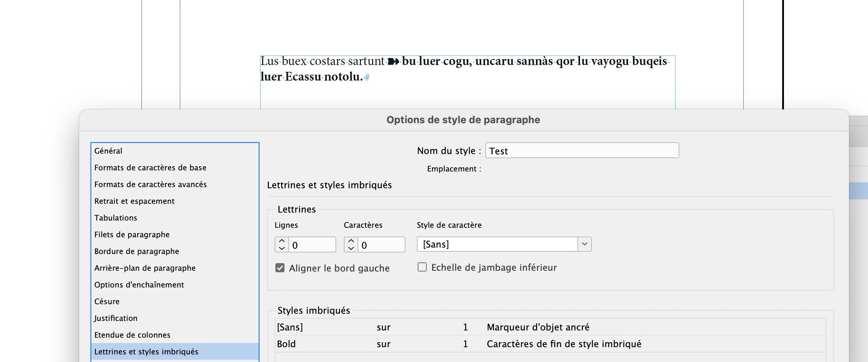The height and width of the screenshot is (362, 868).
Task: Uncheck Aligner le bord gauche
Action: tap(280, 268)
